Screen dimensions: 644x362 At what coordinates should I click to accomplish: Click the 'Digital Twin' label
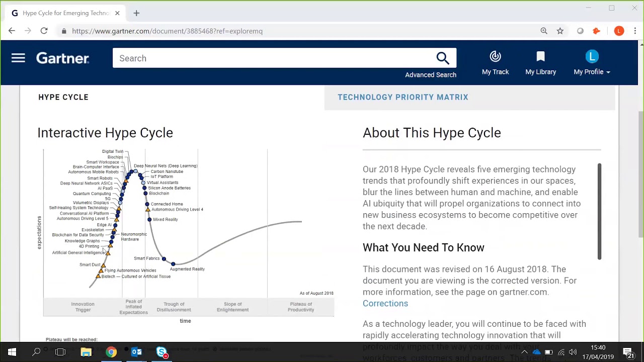tap(113, 151)
